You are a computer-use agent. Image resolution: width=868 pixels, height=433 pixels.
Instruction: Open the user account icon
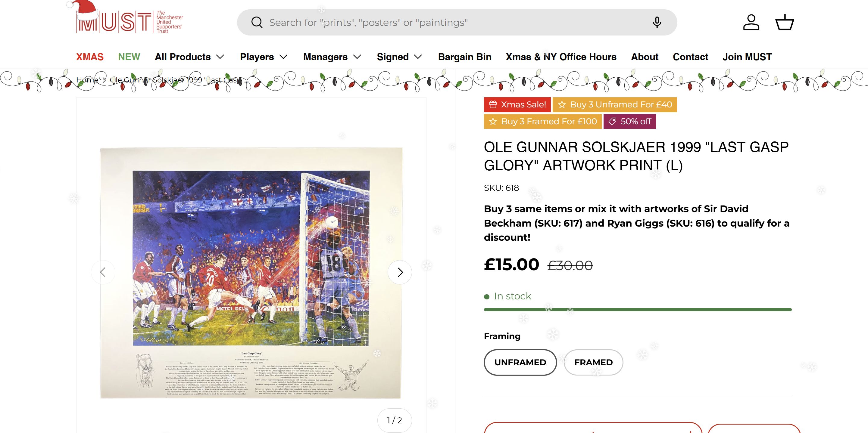click(751, 23)
